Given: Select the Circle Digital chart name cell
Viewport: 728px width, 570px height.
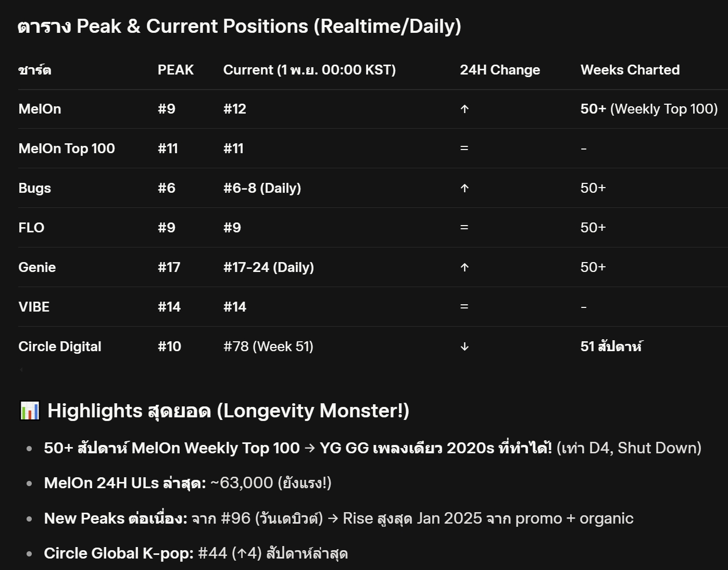Looking at the screenshot, I should tap(60, 346).
